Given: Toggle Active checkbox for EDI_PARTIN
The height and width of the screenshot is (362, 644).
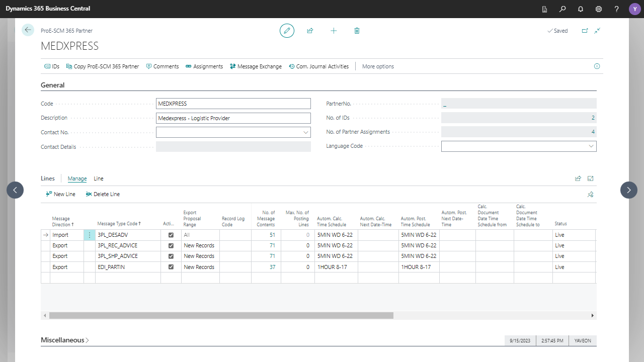Looking at the screenshot, I should point(171,267).
